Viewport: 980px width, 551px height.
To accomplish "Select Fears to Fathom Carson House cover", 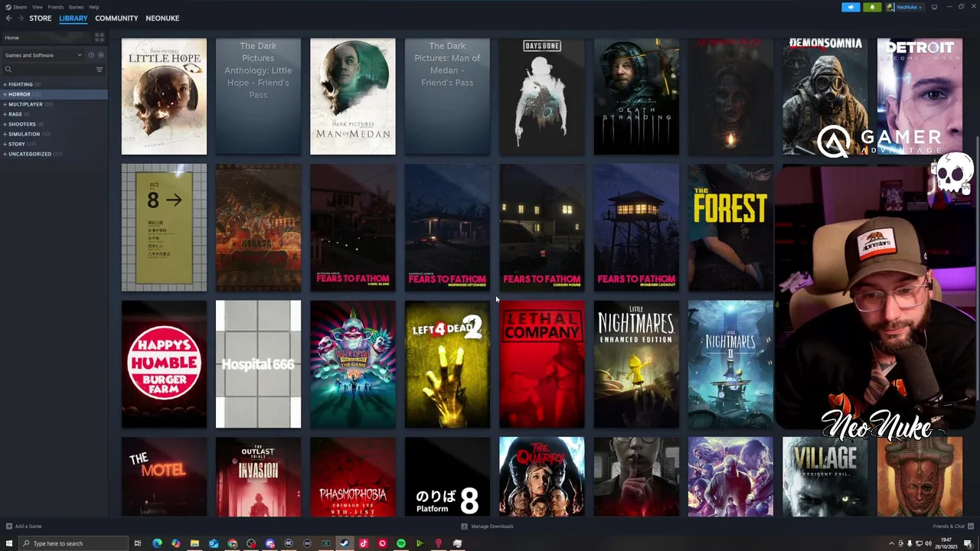I will click(x=542, y=227).
